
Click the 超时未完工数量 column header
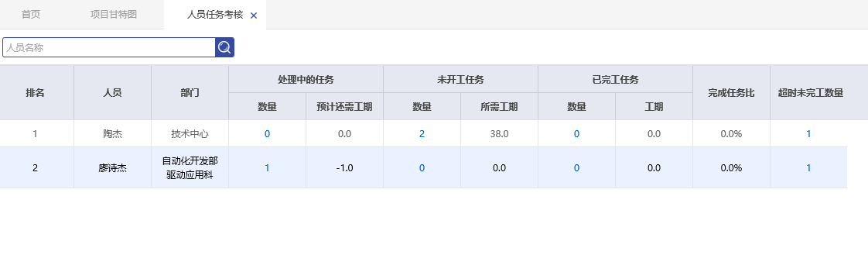tap(808, 93)
